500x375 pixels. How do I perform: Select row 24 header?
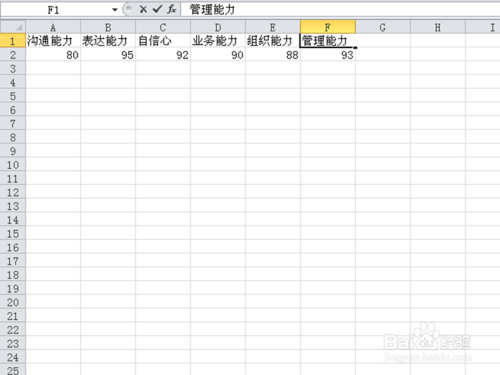click(x=13, y=357)
